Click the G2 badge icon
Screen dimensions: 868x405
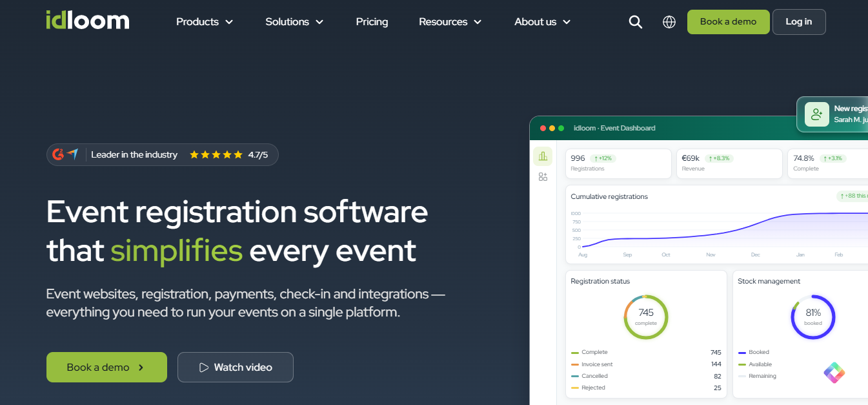[x=58, y=154]
